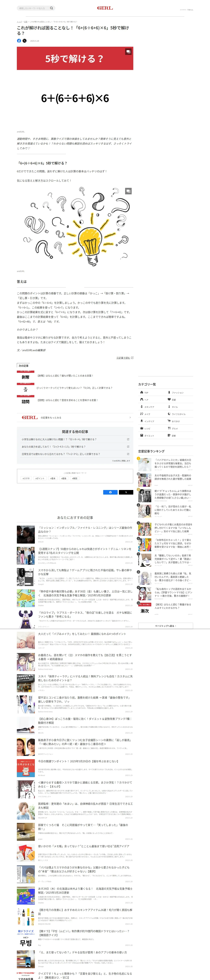Click the メイク category icon
Viewport: 210px width, 980px height.
coord(142,414)
